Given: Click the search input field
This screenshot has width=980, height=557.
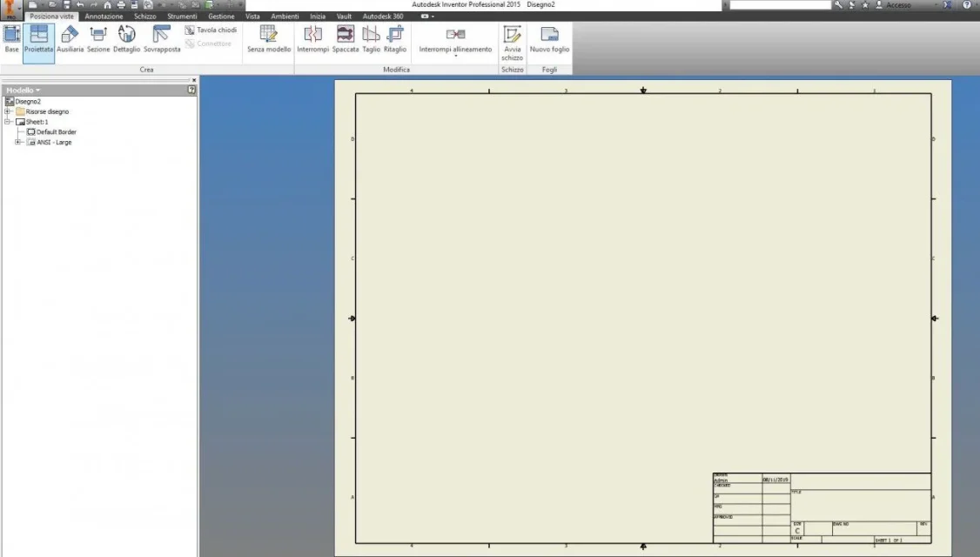Looking at the screenshot, I should (780, 5).
